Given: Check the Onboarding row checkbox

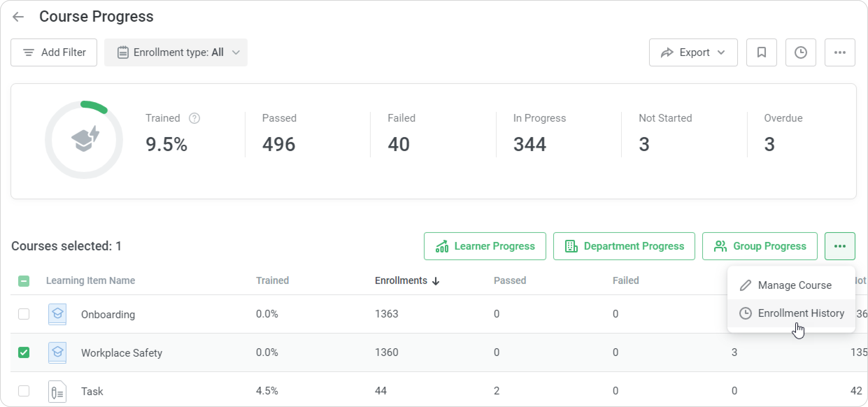Looking at the screenshot, I should point(24,314).
